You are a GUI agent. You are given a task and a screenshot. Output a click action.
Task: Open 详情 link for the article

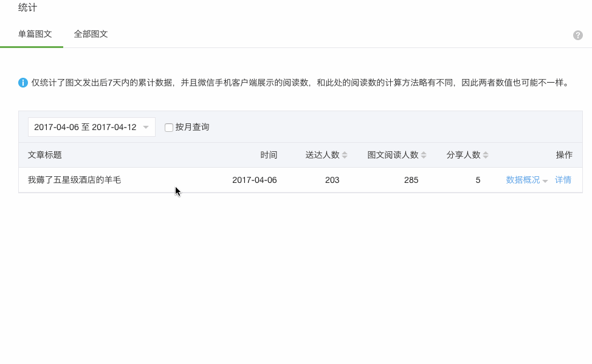click(563, 180)
